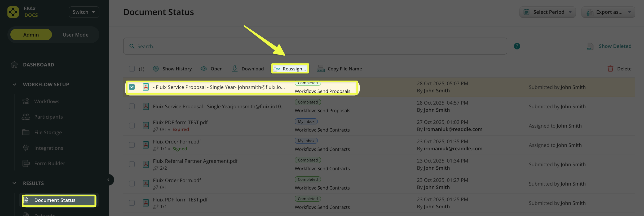Viewport: 644px width, 216px height.
Task: Click the blue help question mark icon
Action: click(x=517, y=46)
